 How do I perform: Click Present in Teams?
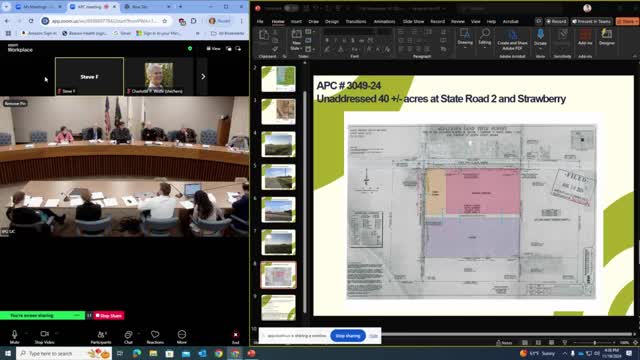tap(592, 21)
